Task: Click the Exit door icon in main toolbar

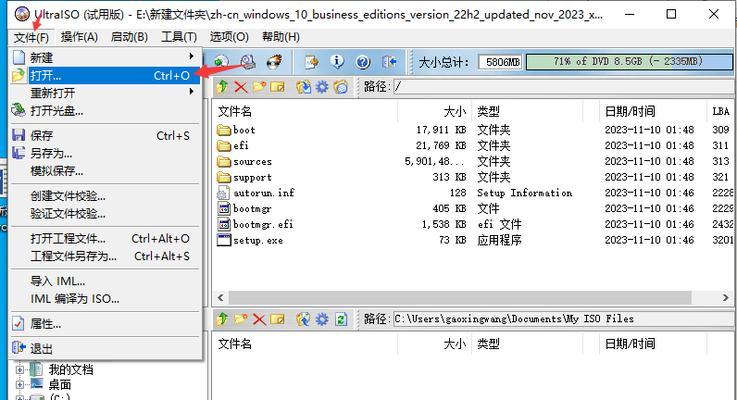Action: pos(389,62)
